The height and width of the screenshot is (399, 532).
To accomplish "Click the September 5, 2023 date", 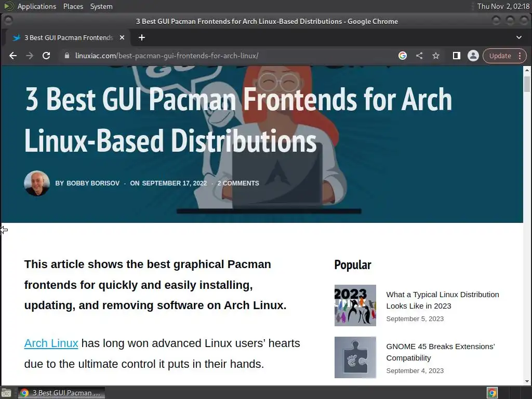I will click(x=415, y=318).
